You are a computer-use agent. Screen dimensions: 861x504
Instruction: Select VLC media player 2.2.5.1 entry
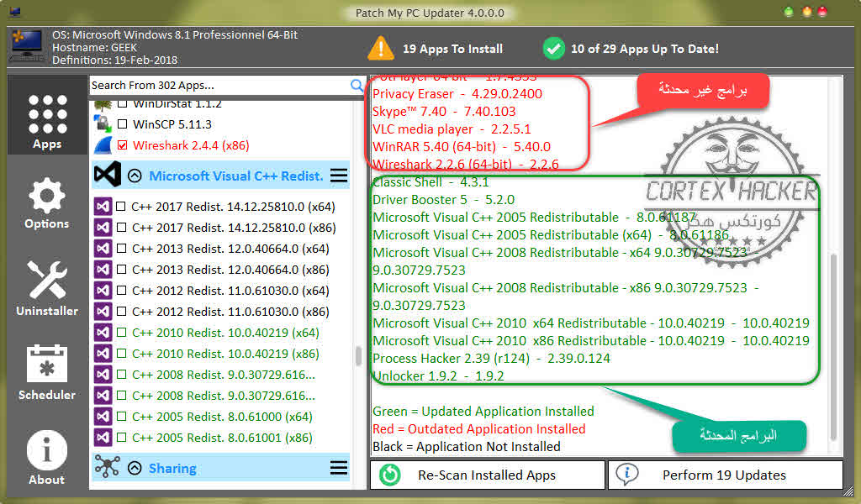point(452,129)
